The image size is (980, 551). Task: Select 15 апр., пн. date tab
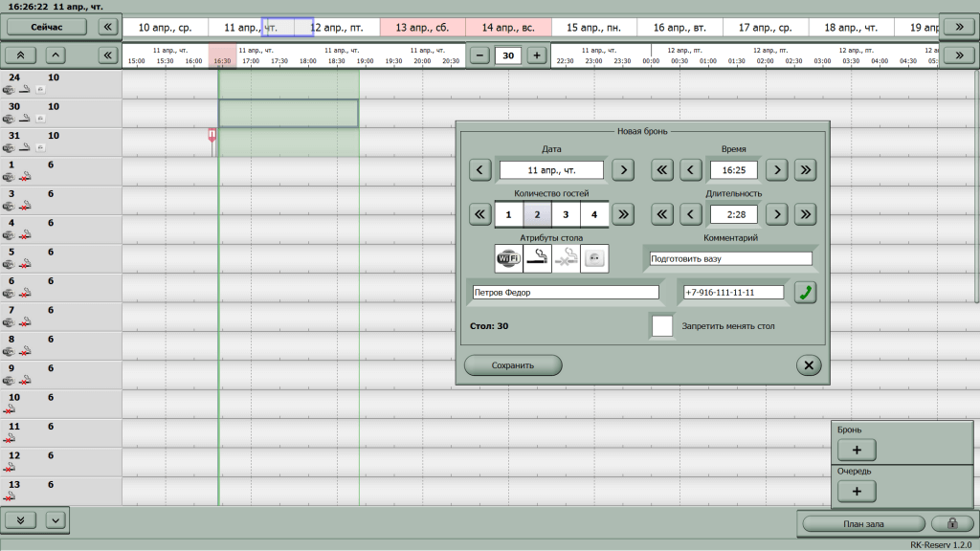[593, 28]
